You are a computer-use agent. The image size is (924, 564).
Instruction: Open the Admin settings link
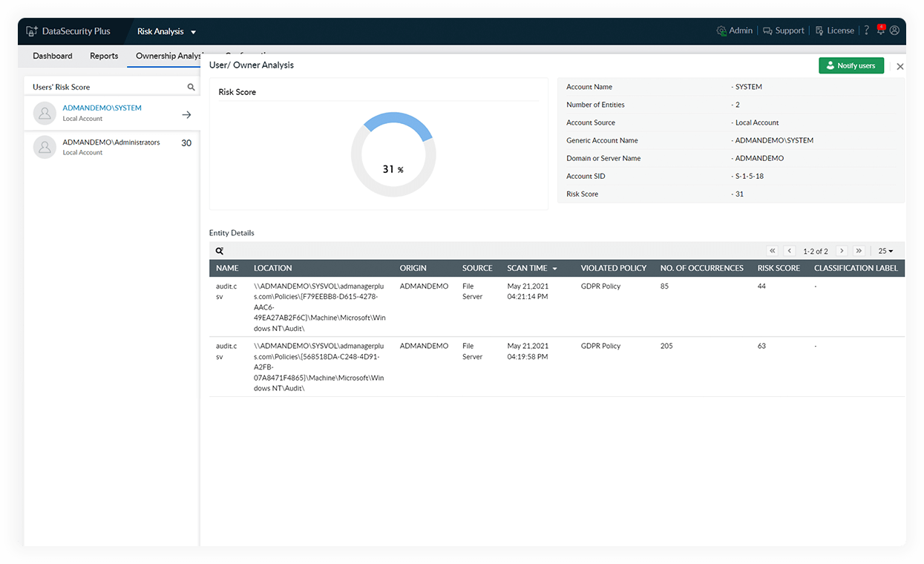click(x=734, y=30)
